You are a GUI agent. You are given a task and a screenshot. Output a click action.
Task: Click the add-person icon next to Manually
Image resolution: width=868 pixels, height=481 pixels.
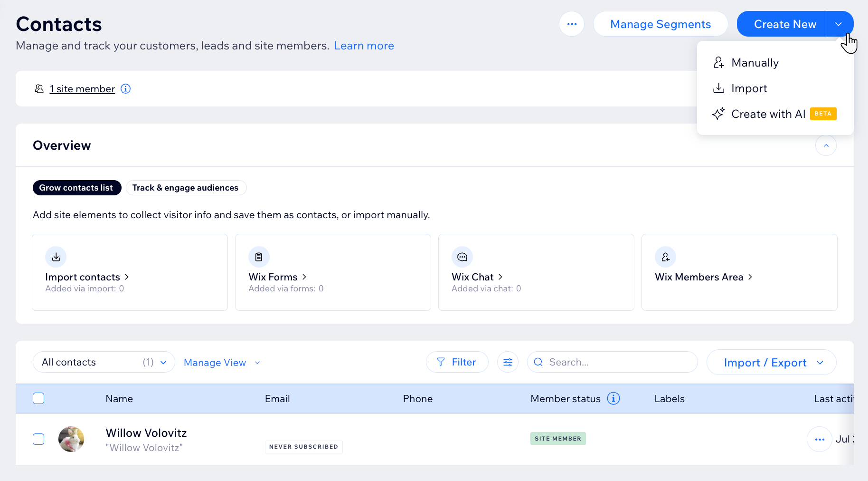(718, 62)
